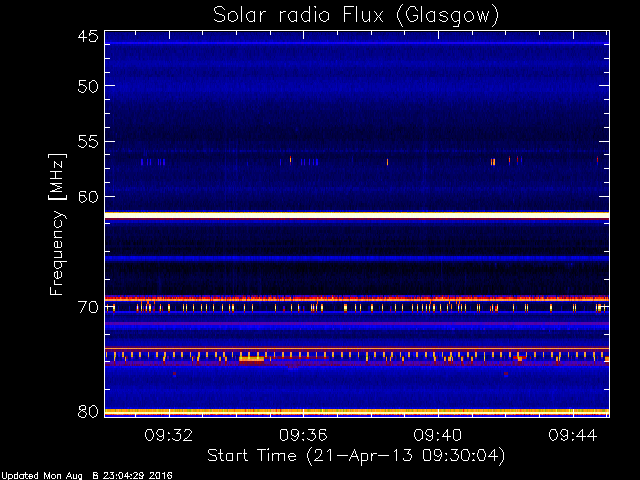Screen dimensions: 640x480
Task: Click the 09:44 time tick label
Action: click(573, 435)
